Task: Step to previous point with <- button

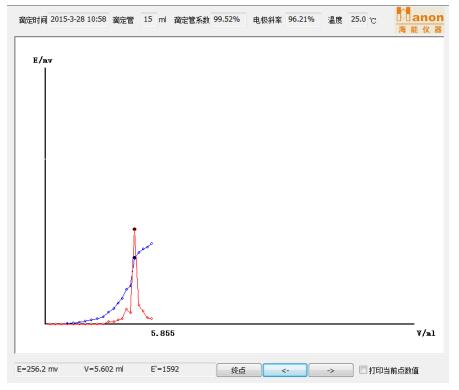Action: click(285, 370)
